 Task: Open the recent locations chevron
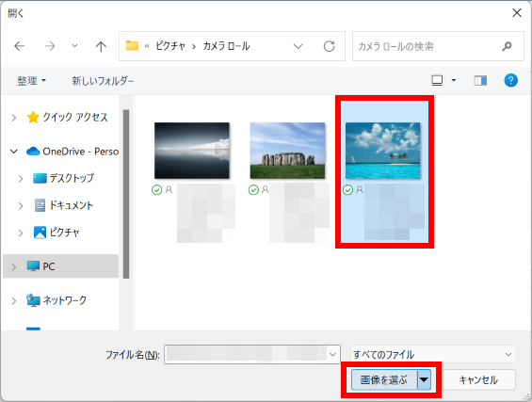pyautogui.click(x=74, y=46)
